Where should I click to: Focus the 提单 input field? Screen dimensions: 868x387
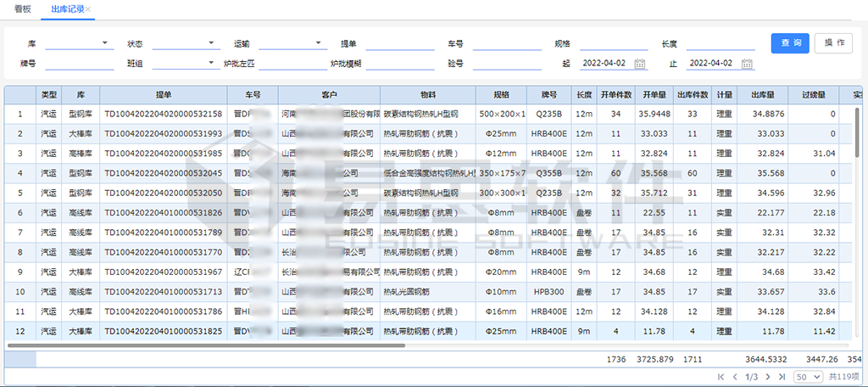click(399, 43)
